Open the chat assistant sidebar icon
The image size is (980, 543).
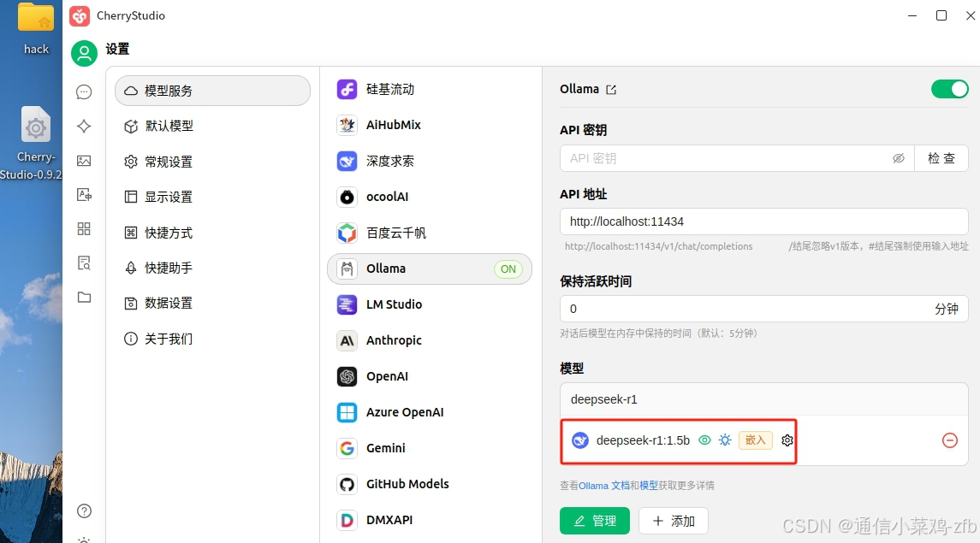[84, 92]
